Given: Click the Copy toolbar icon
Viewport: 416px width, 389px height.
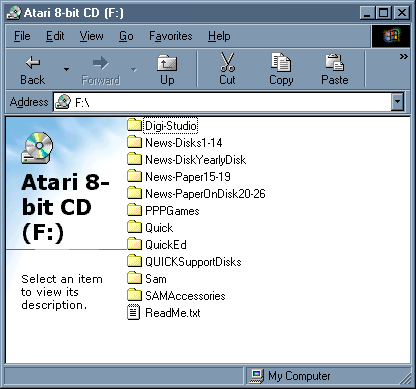Looking at the screenshot, I should pos(281,62).
